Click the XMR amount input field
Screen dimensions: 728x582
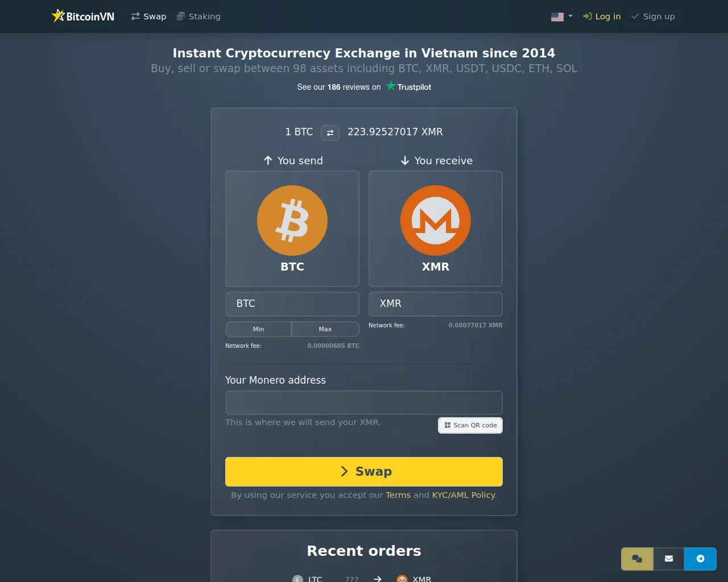pyautogui.click(x=436, y=304)
